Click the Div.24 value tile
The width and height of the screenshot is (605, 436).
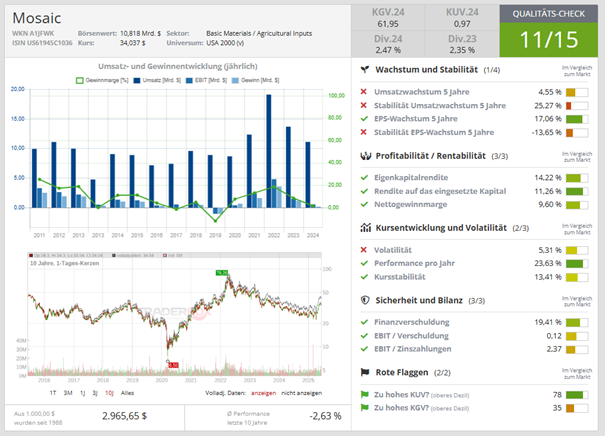pos(388,44)
